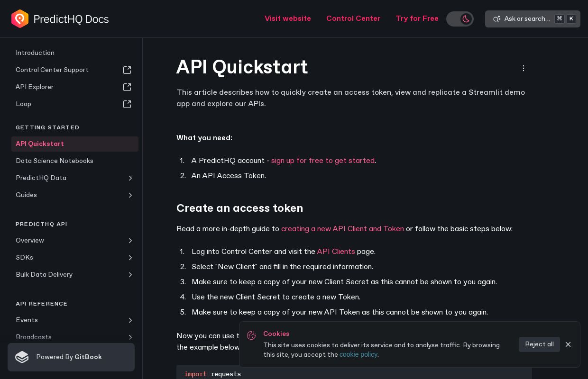Open the cookie policy link
This screenshot has width=588, height=379.
pyautogui.click(x=358, y=354)
